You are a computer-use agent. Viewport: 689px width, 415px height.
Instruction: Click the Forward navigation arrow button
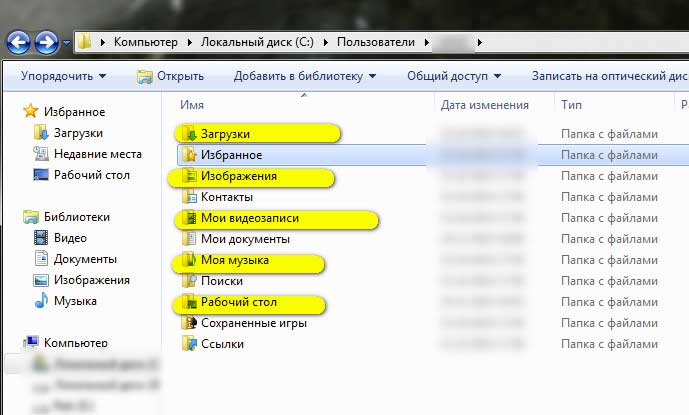pyautogui.click(x=46, y=42)
